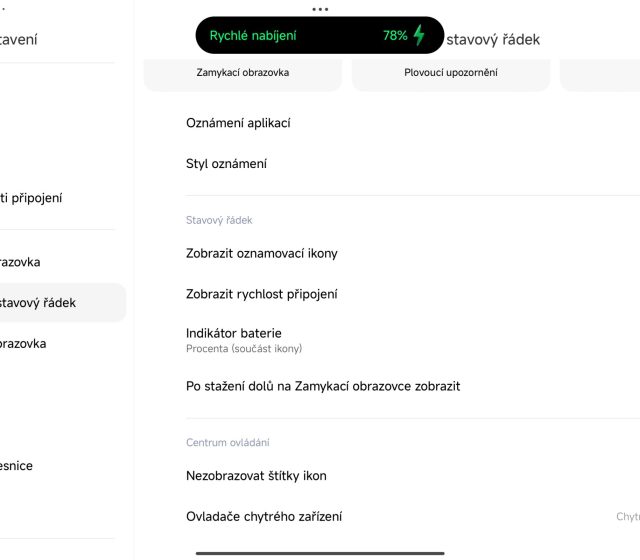Toggle Nezobrazovat štítky ikon
Image resolution: width=640 pixels, height=560 pixels.
coord(257,476)
